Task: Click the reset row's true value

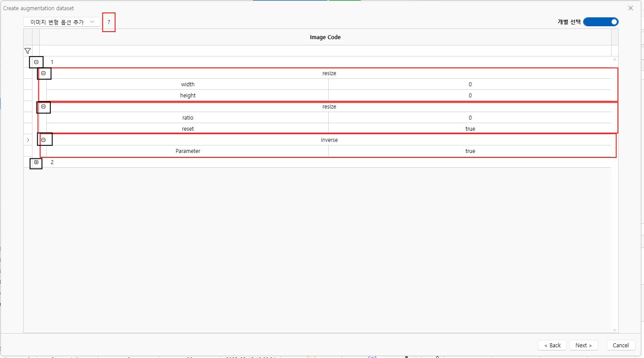Action: [470, 129]
